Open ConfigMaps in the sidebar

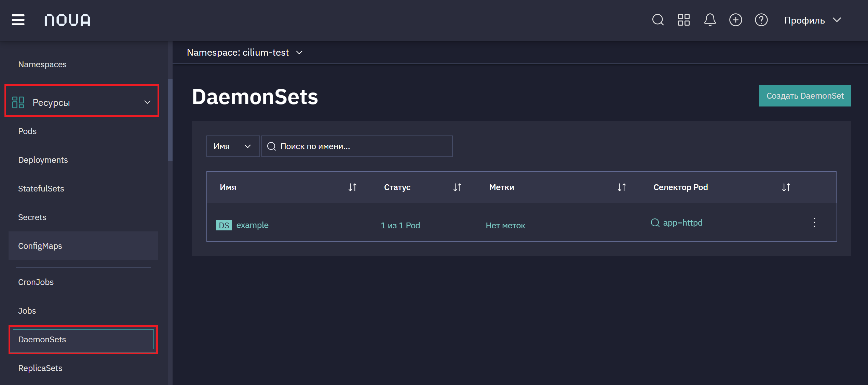83,246
